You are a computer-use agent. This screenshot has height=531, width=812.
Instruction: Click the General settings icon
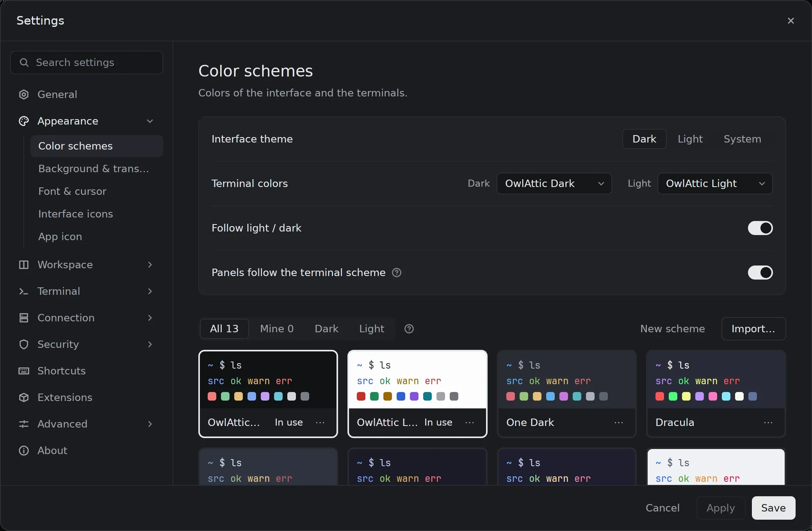pyautogui.click(x=24, y=94)
